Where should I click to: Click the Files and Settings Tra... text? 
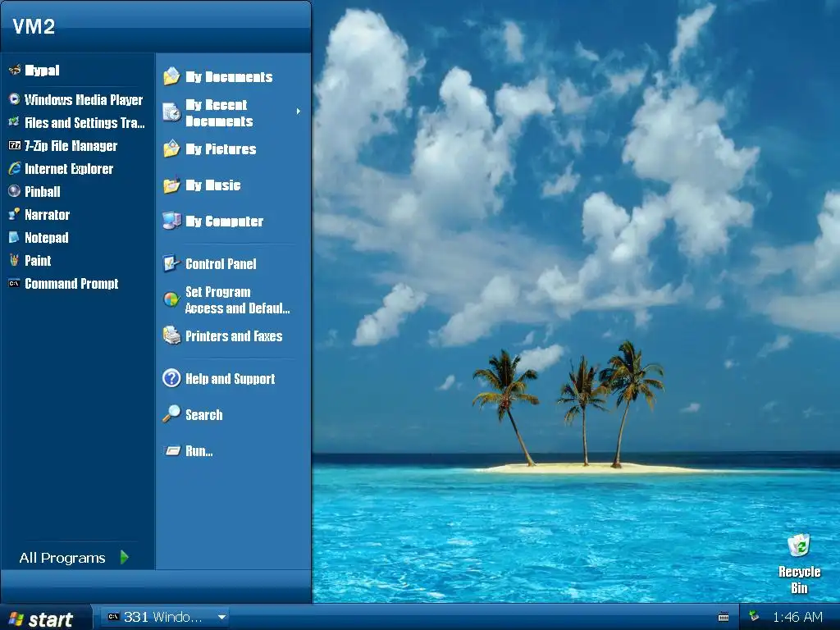[x=84, y=123]
